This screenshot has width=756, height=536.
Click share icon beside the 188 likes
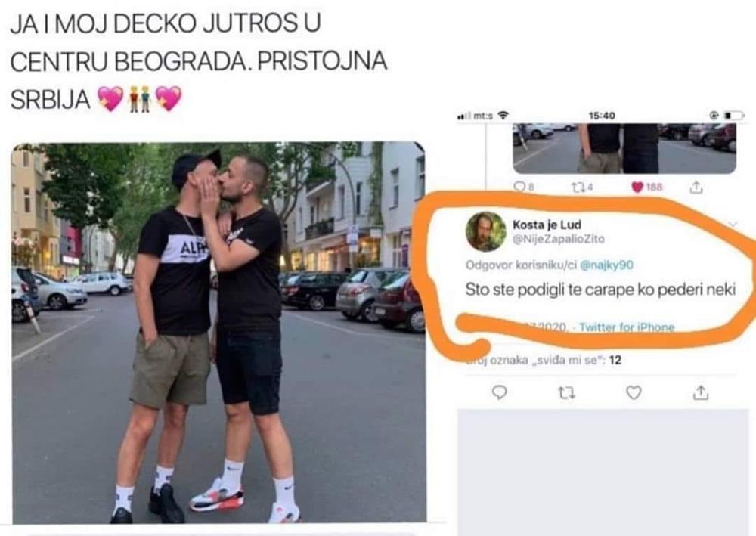pos(696,187)
